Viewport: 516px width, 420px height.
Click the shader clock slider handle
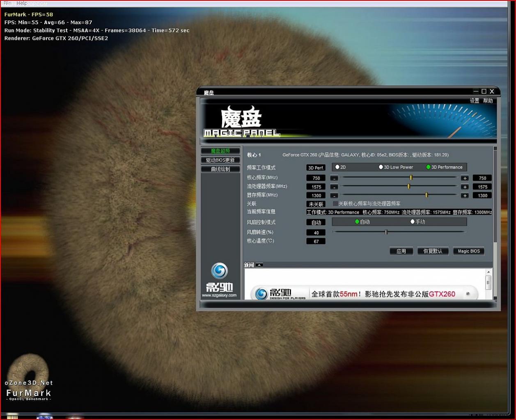[408, 186]
